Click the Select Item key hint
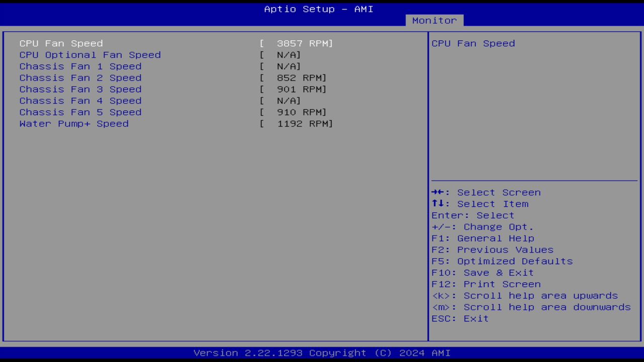 pyautogui.click(x=480, y=204)
